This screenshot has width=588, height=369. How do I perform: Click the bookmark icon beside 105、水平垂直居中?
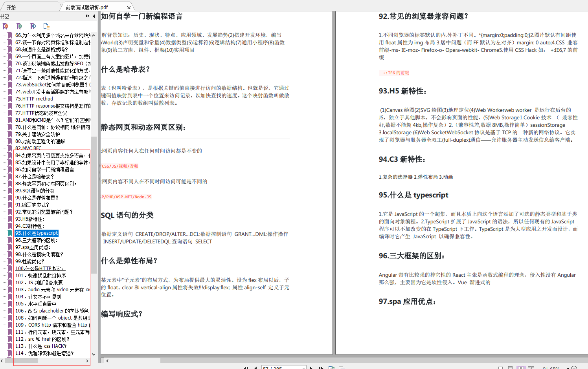click(x=10, y=304)
